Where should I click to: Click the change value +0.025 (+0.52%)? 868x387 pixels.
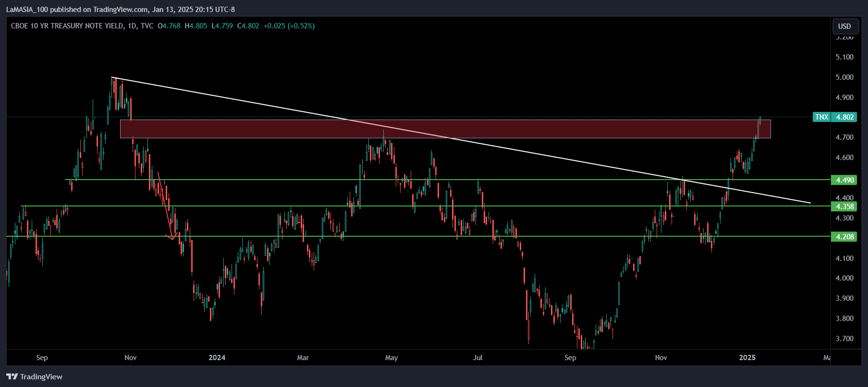(x=289, y=26)
